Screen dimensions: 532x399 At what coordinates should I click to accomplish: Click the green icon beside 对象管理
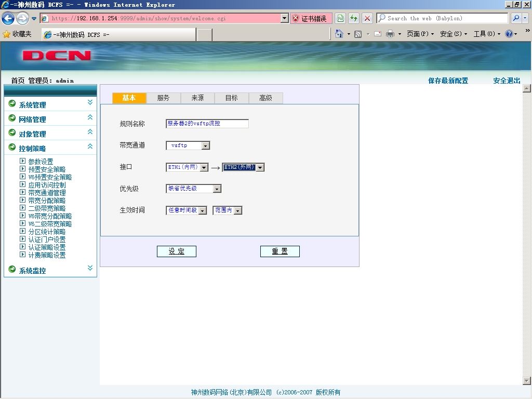[12, 132]
